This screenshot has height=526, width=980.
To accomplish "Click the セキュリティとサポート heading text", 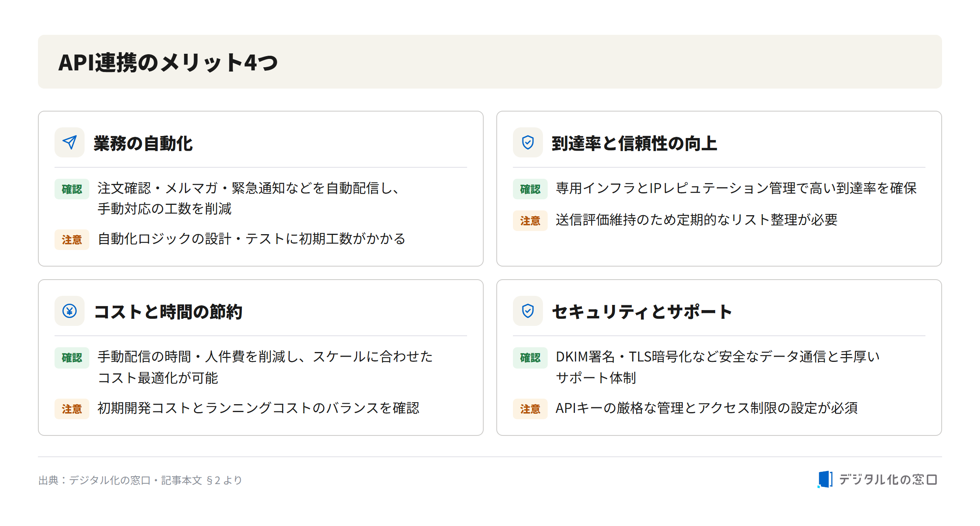I will click(x=642, y=312).
